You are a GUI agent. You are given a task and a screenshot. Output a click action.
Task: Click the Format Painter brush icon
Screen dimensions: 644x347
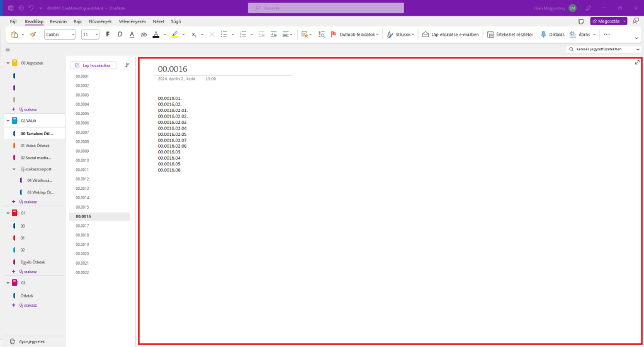tap(33, 35)
